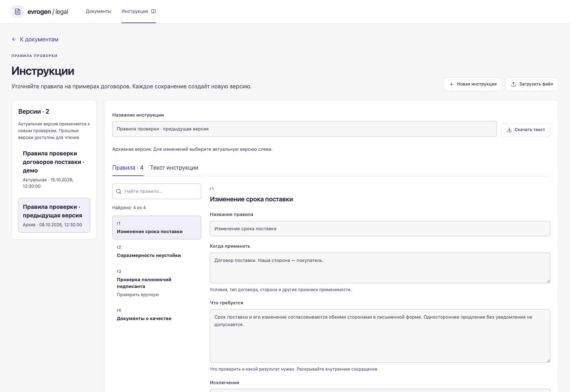Viewport: 570px width, 392px height.
Task: Open rule r4 Документы о качестве
Action: point(157,315)
